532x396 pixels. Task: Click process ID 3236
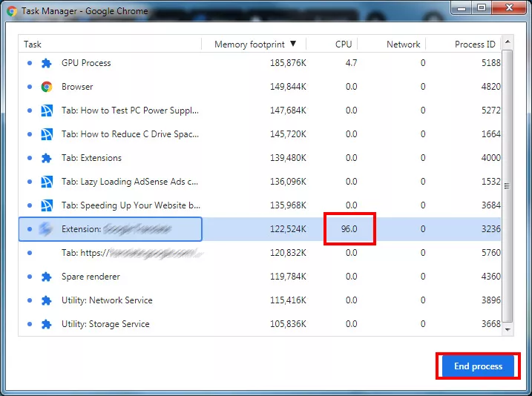tap(491, 229)
